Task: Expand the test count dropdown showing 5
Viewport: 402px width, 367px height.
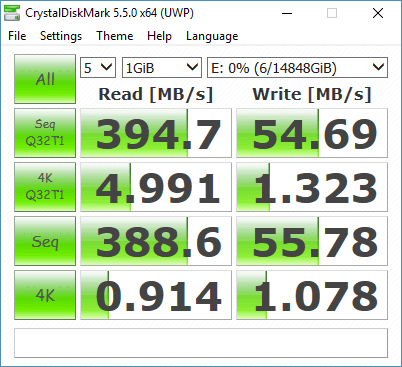Action: click(98, 68)
